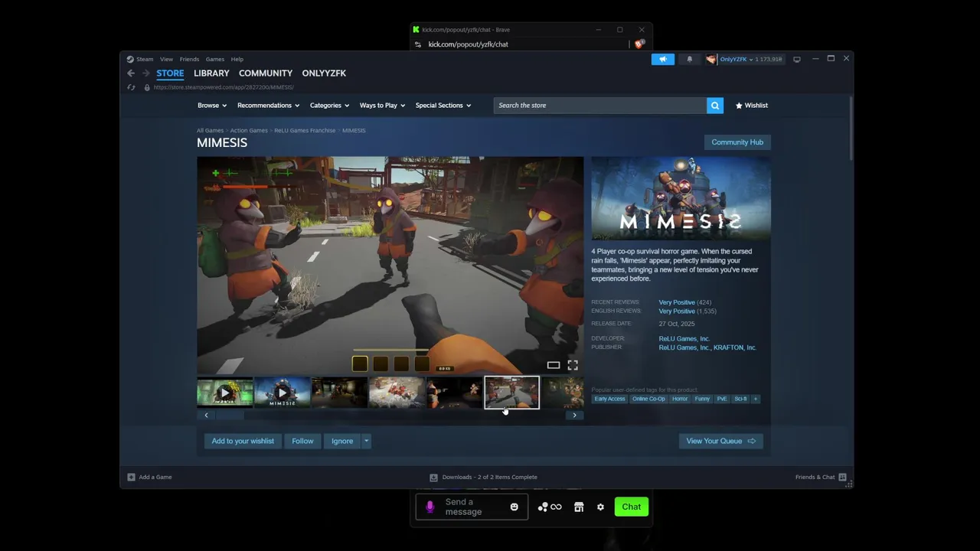Image resolution: width=980 pixels, height=551 pixels.
Task: Click the PvE tag
Action: coord(722,399)
